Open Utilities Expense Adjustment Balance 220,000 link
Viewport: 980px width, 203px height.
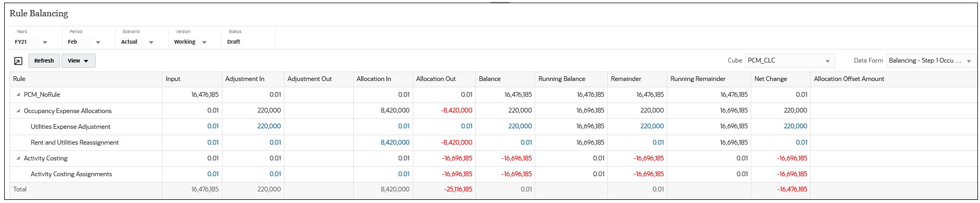click(520, 126)
